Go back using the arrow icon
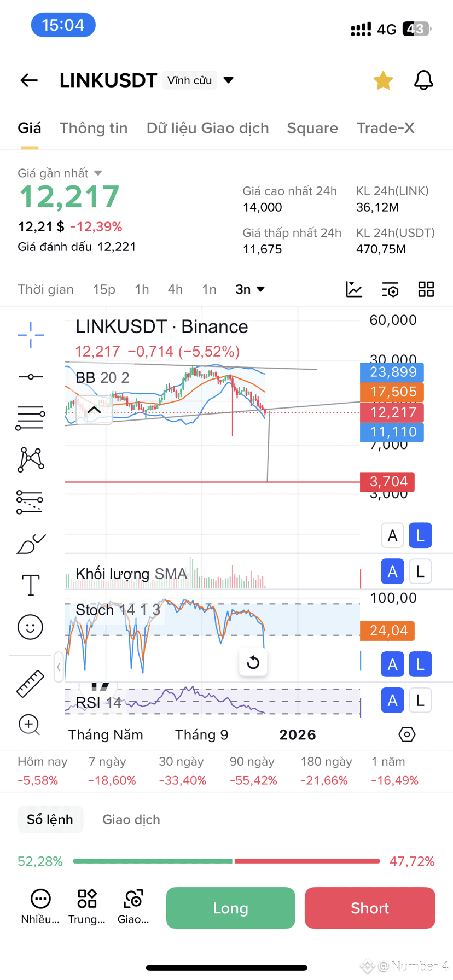 click(29, 80)
